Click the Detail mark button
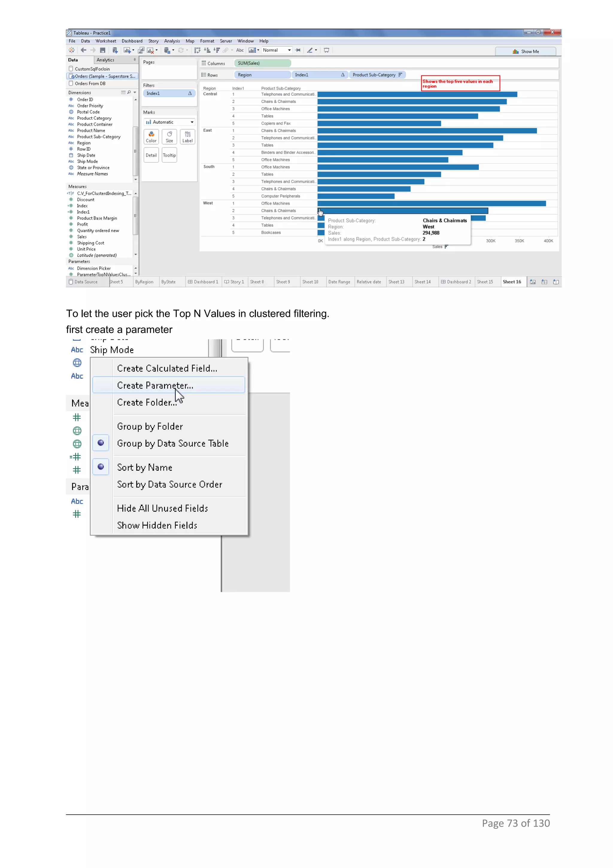Viewport: 613px width, 868px height. point(151,155)
